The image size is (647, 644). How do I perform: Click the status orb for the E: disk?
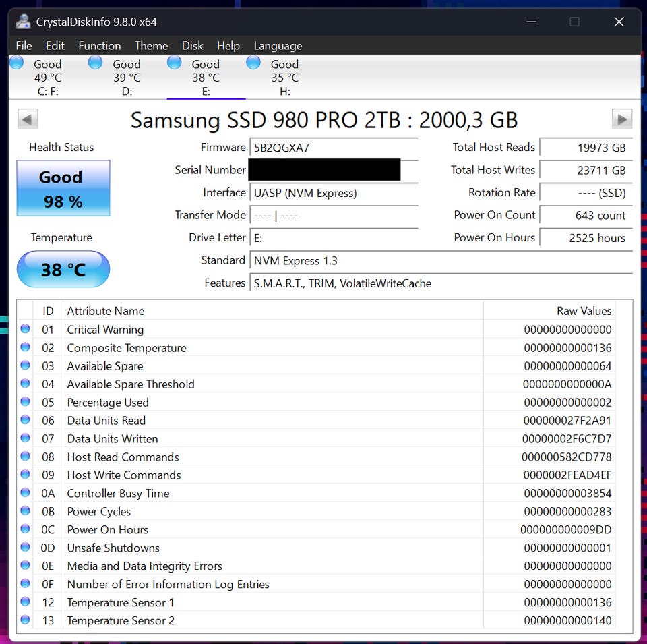tap(174, 63)
